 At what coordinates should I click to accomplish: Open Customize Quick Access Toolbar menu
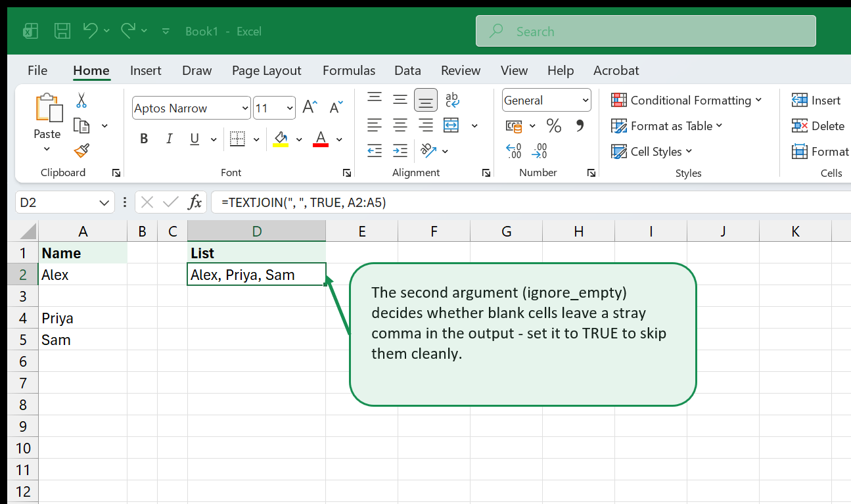tap(166, 31)
